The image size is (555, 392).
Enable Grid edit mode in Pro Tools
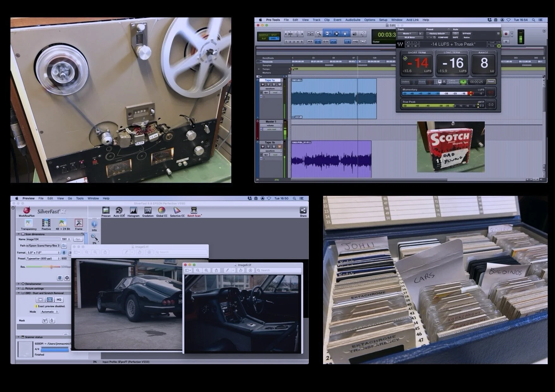273,39
